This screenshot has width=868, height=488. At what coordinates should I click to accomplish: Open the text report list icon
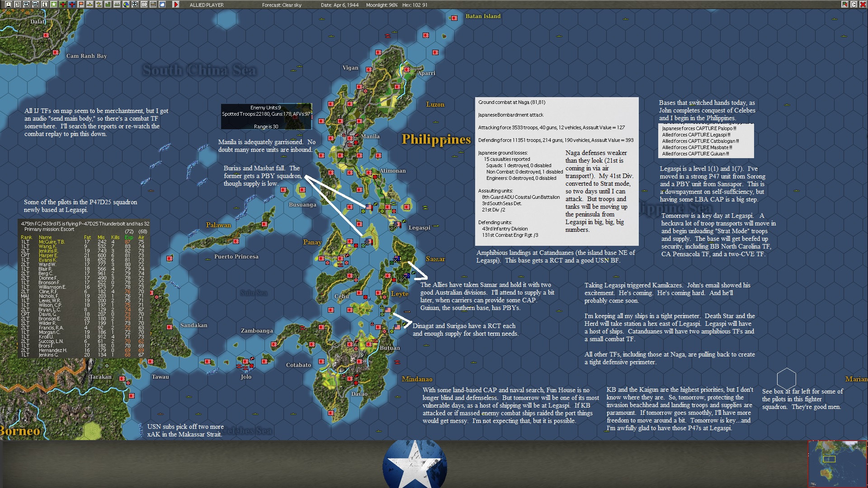coord(18,5)
